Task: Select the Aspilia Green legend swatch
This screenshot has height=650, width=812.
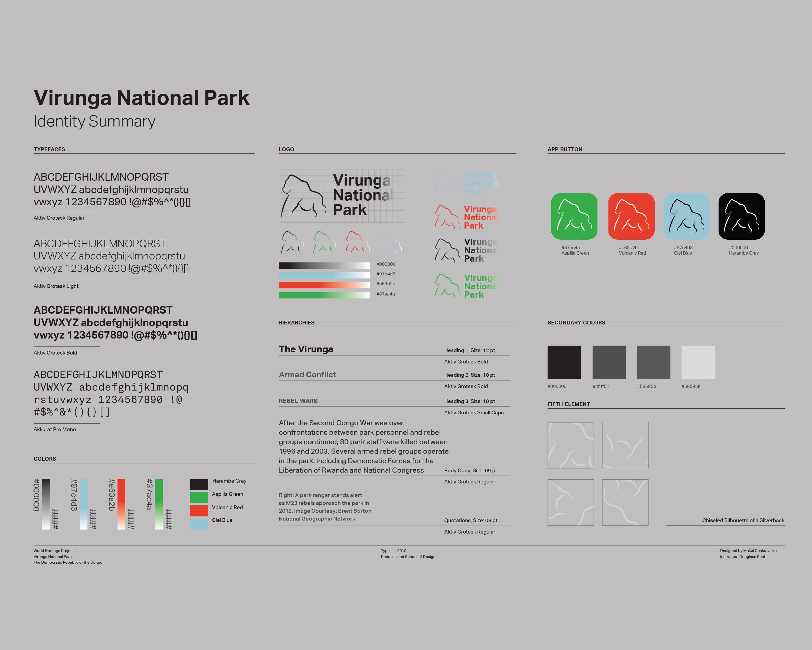Action: [x=199, y=498]
